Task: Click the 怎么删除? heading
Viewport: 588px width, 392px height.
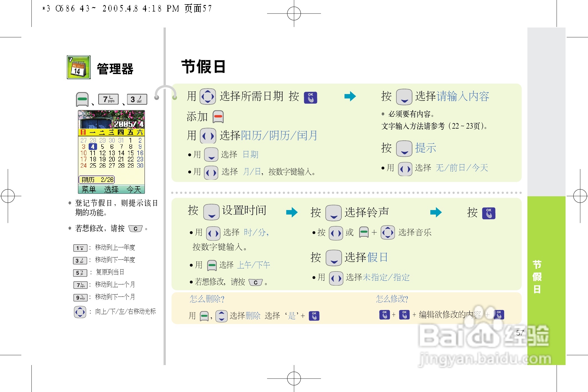Action: pyautogui.click(x=207, y=299)
